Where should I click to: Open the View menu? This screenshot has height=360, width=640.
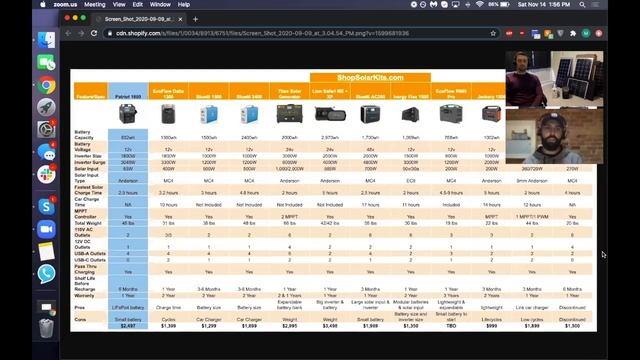(x=119, y=4)
